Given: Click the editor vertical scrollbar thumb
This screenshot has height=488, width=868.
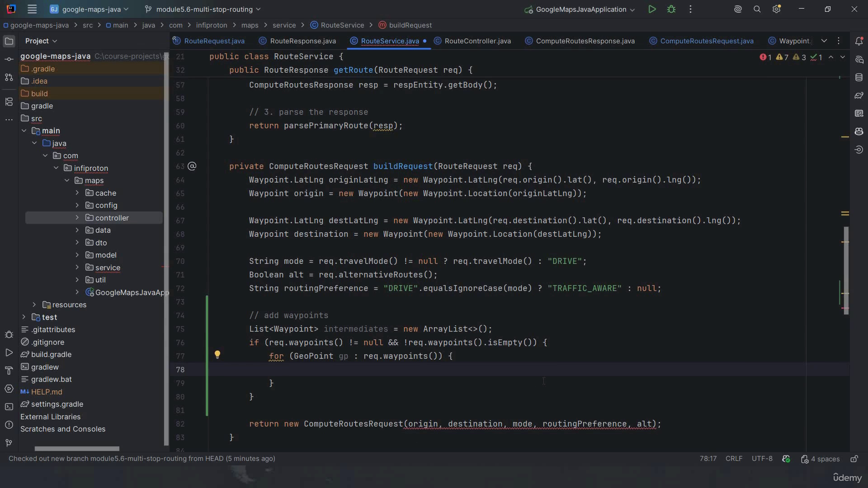Looking at the screenshot, I should [x=846, y=270].
